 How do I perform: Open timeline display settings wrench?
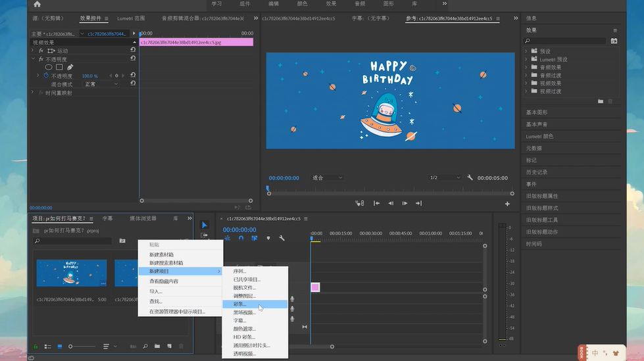282,238
